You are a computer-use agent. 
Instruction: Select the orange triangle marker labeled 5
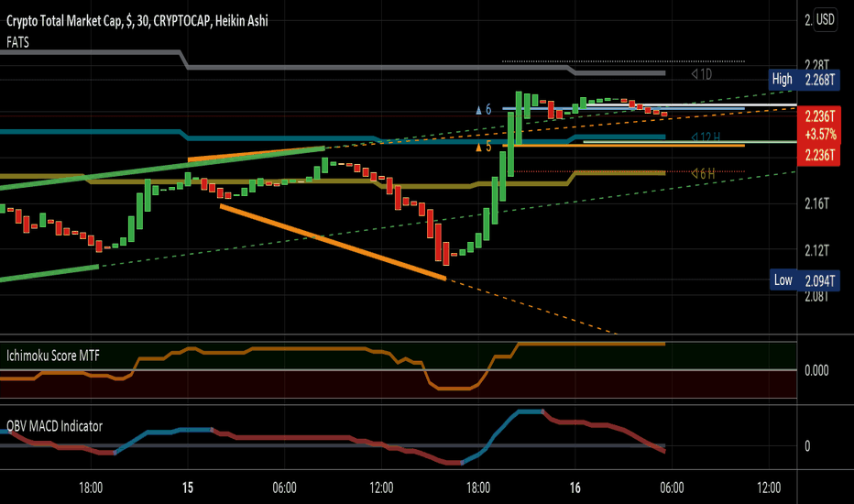pyautogui.click(x=484, y=147)
